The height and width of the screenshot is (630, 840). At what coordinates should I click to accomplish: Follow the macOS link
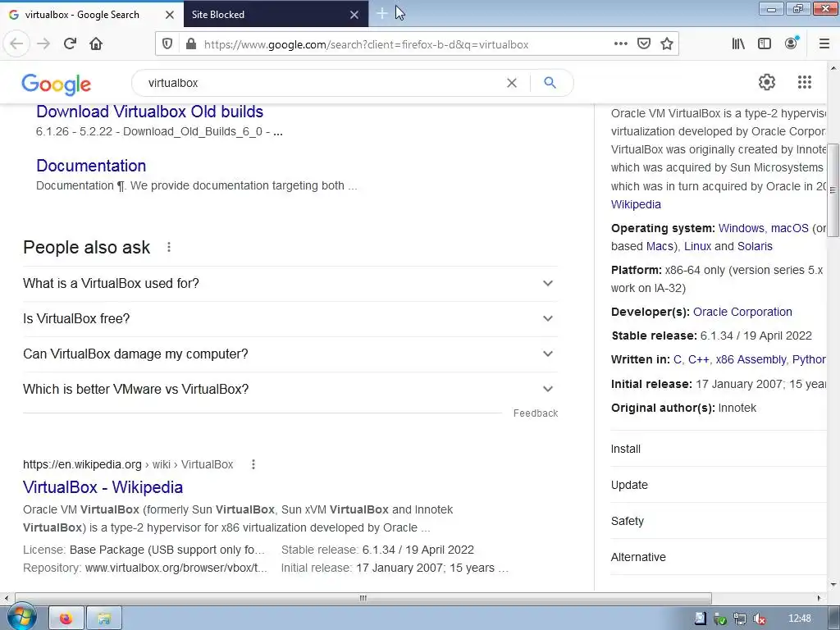point(790,228)
